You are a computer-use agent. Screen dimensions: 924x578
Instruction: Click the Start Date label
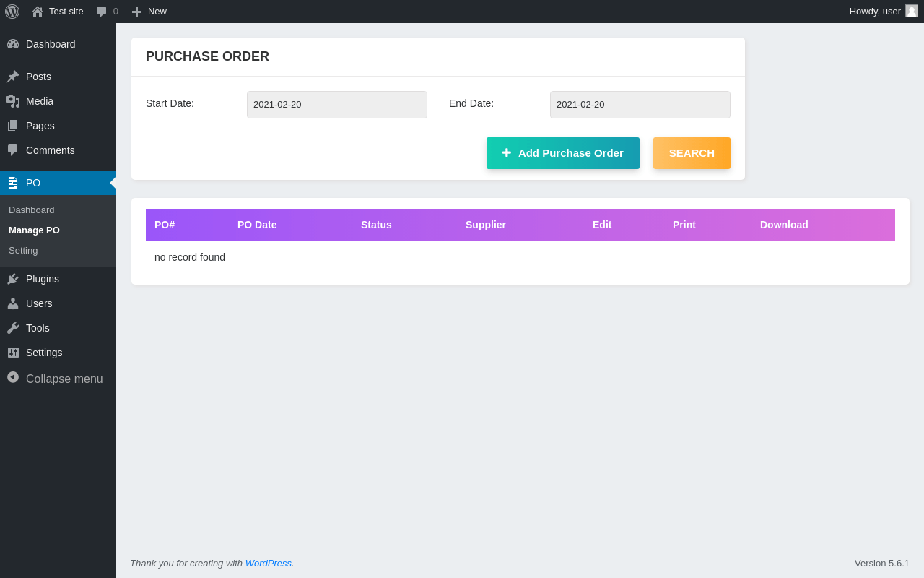point(170,103)
